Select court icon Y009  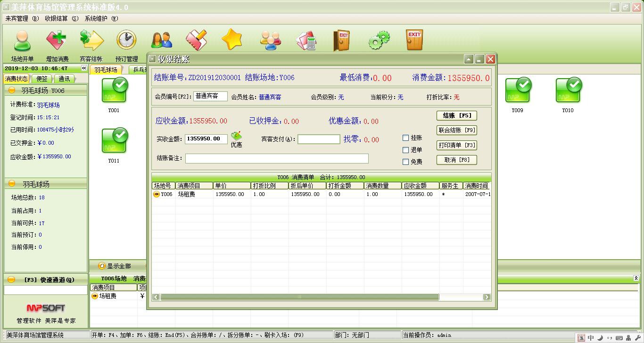coord(518,90)
